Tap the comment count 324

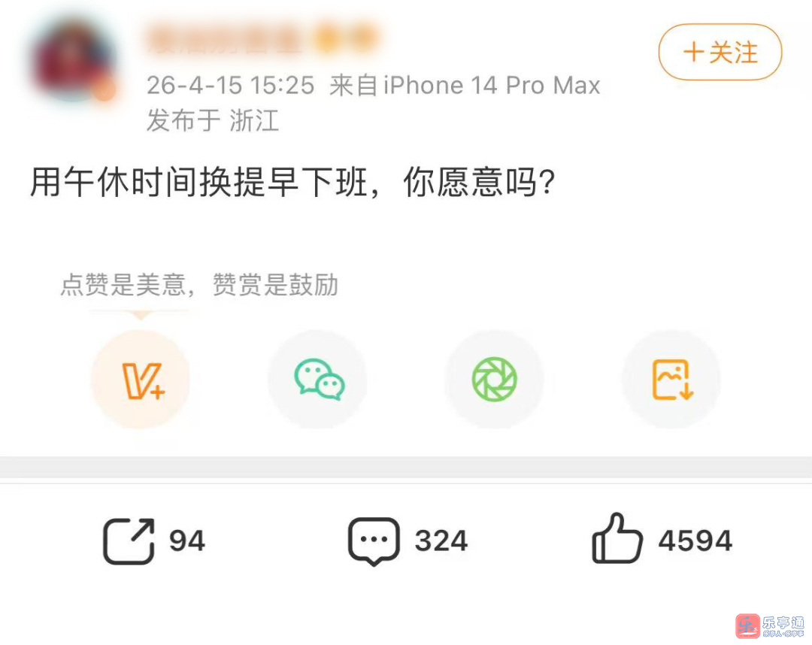click(441, 541)
